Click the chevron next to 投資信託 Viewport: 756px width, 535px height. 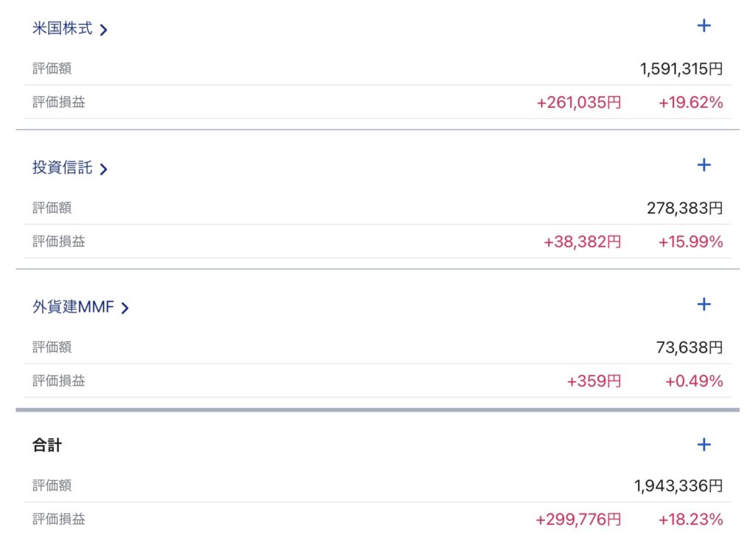[103, 169]
